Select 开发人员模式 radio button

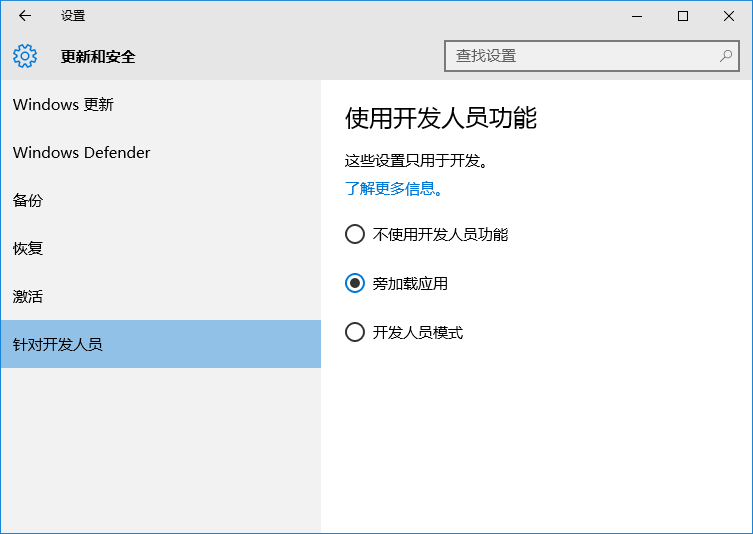pyautogui.click(x=355, y=332)
